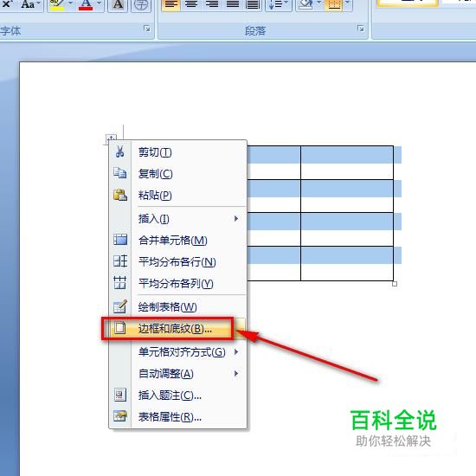
Task: Open highlight color dropdown arrow
Action: [x=70, y=3]
